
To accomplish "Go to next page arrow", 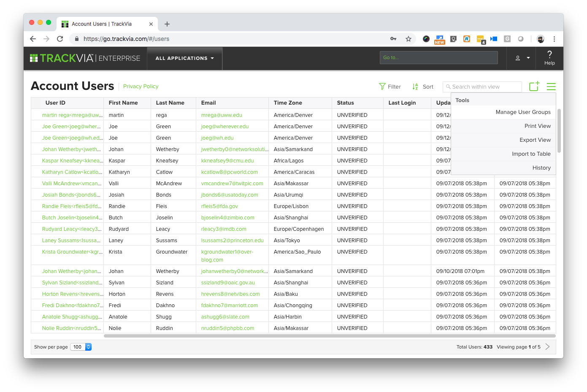I will 547,347.
